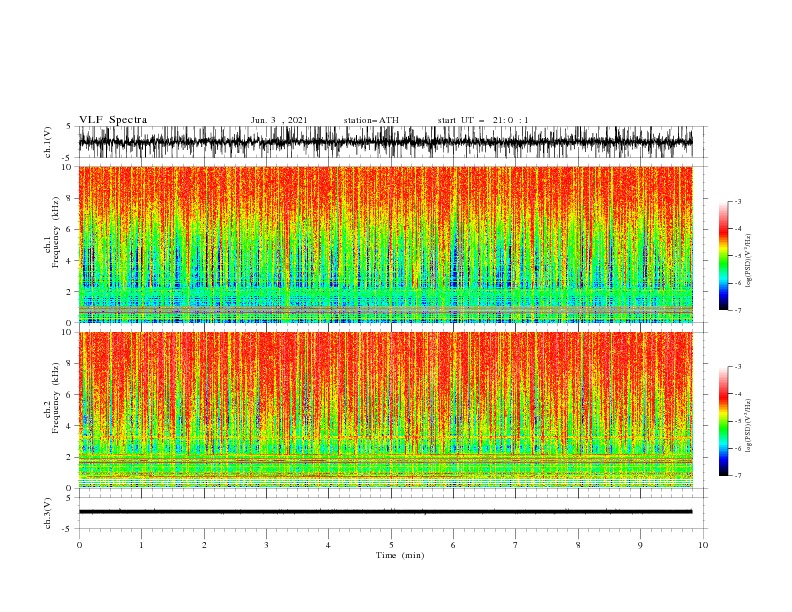Click the '-7' value on lower colorbar
Screen dimensions: 792x612
(x=738, y=475)
